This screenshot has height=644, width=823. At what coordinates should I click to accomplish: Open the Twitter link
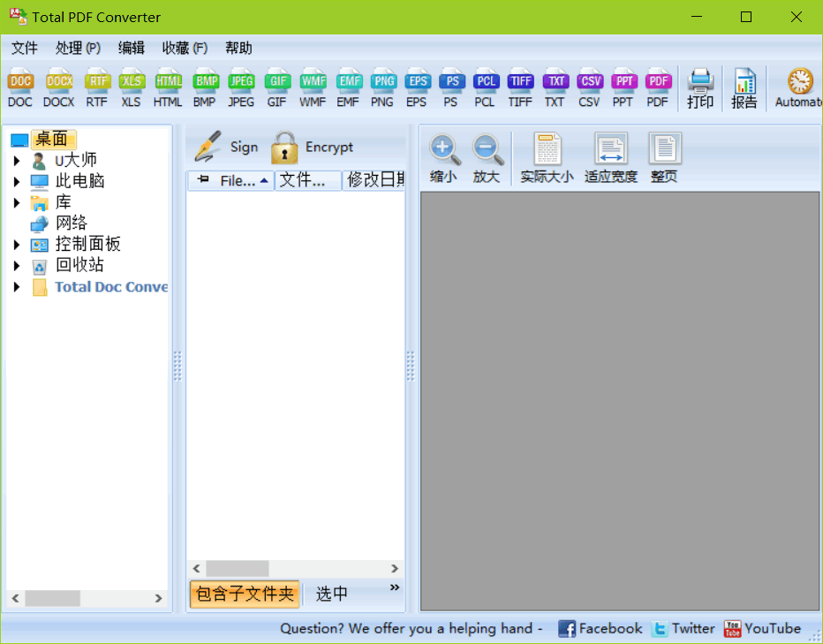tap(683, 629)
